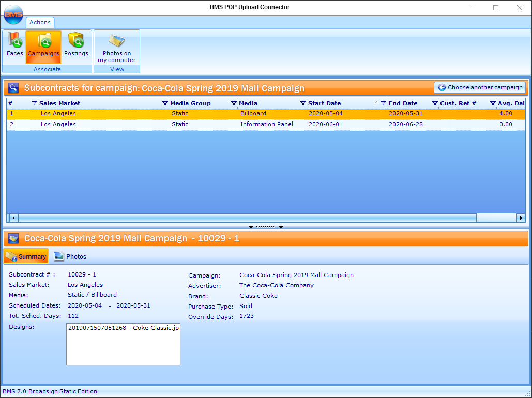Screen dimensions: 532x398
Task: Click the Advertiser value The Coca-Cola Company
Action: click(277, 285)
